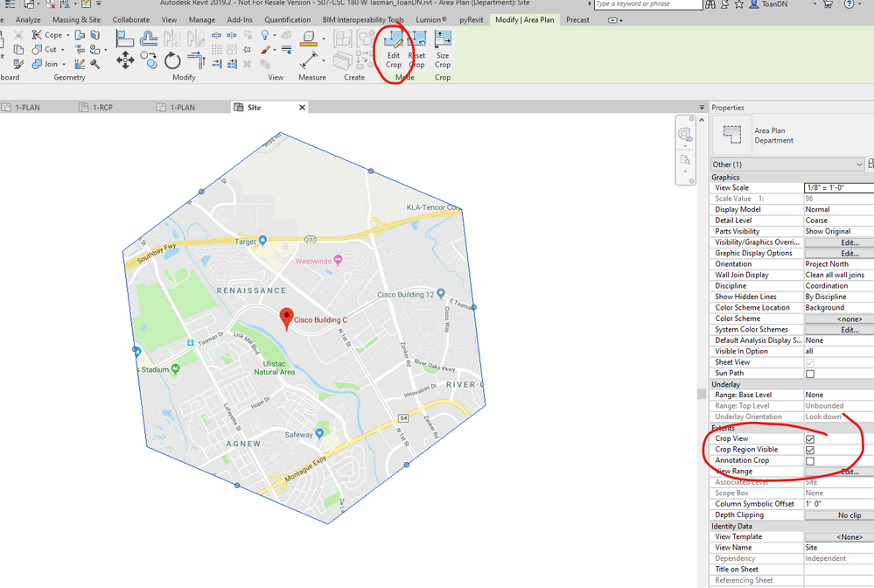Screen dimensions: 874x588
Task: Expand the Cope tool dropdown arrow
Action: (68, 35)
